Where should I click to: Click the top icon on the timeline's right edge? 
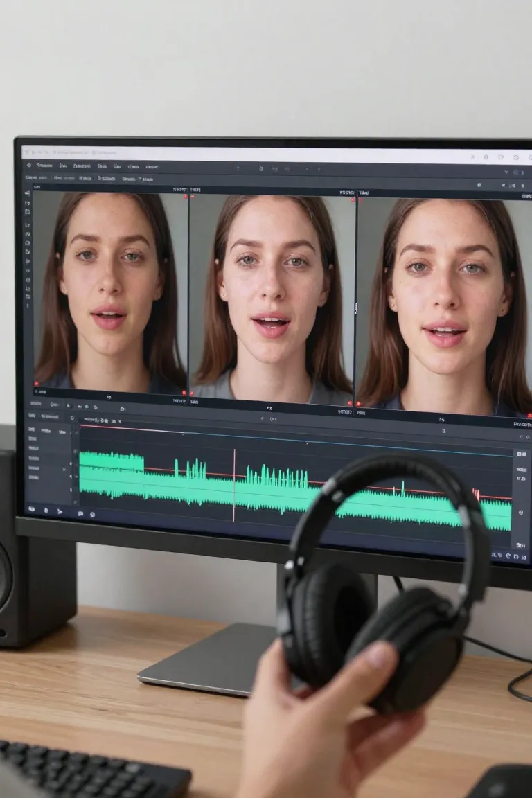pyautogui.click(x=521, y=454)
